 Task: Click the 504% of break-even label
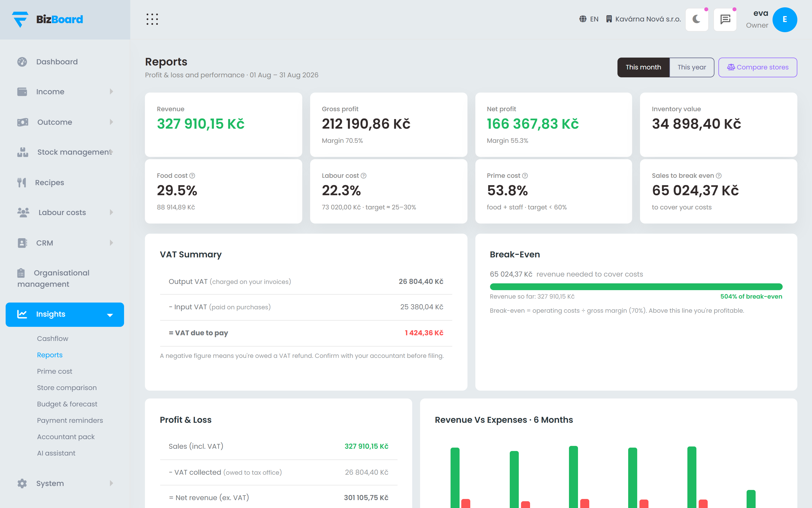point(751,297)
